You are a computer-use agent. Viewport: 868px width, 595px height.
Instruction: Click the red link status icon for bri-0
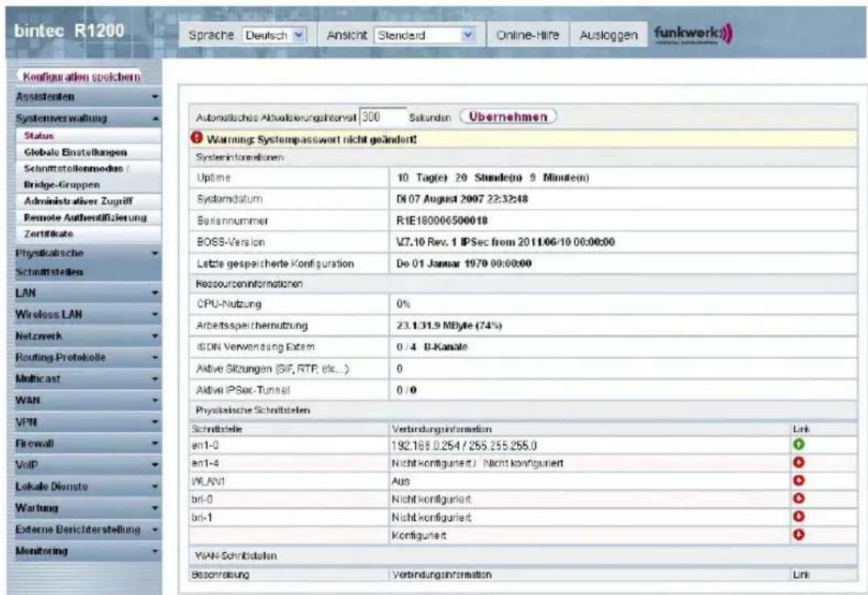click(x=798, y=499)
